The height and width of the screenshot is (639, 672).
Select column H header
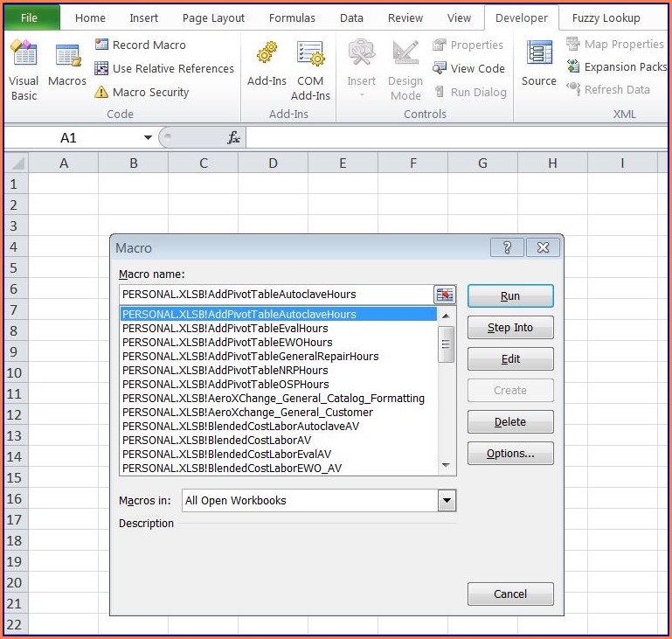pyautogui.click(x=552, y=163)
